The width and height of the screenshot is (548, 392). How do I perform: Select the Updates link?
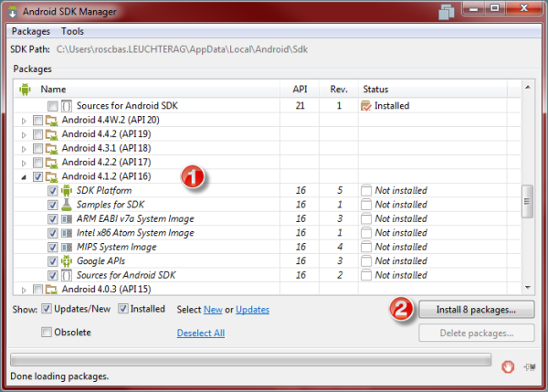tap(252, 310)
